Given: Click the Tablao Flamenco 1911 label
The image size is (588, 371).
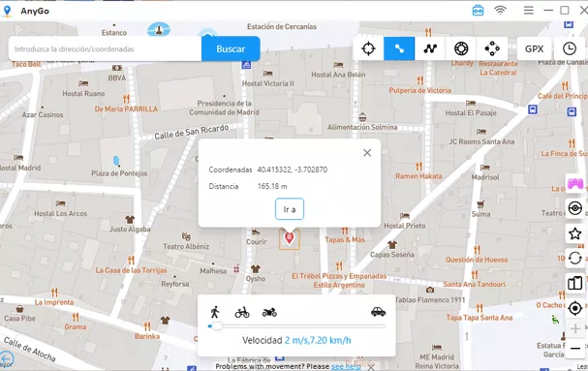Looking at the screenshot, I should (430, 299).
